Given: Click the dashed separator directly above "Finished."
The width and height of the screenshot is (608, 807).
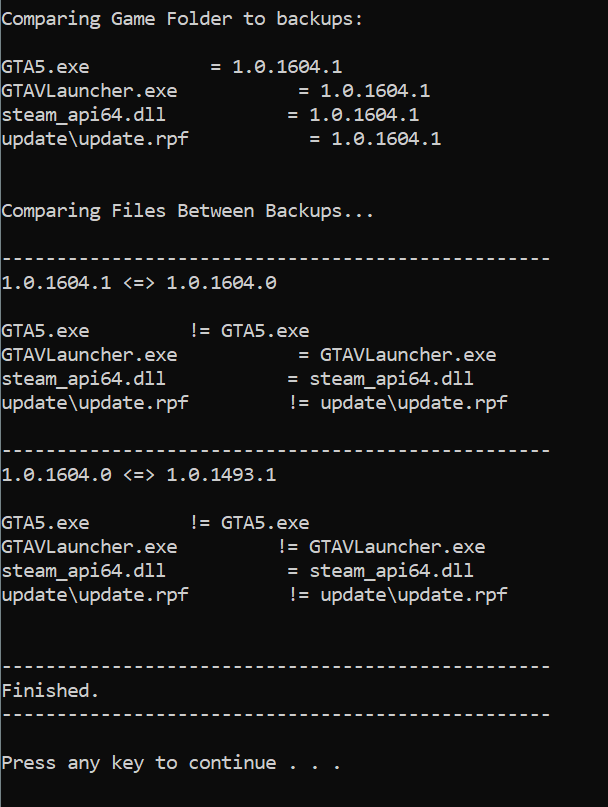Looking at the screenshot, I should (276, 667).
